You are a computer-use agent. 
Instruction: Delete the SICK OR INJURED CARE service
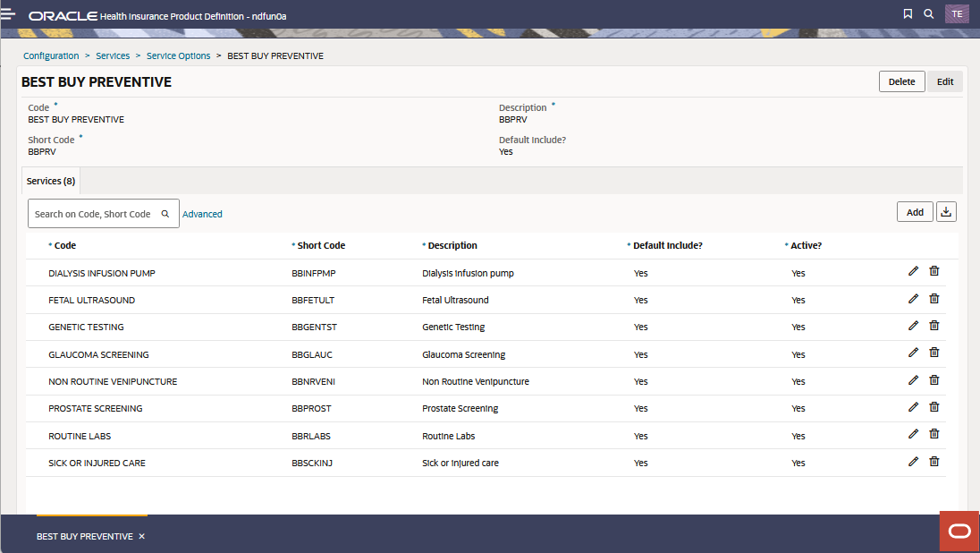934,461
